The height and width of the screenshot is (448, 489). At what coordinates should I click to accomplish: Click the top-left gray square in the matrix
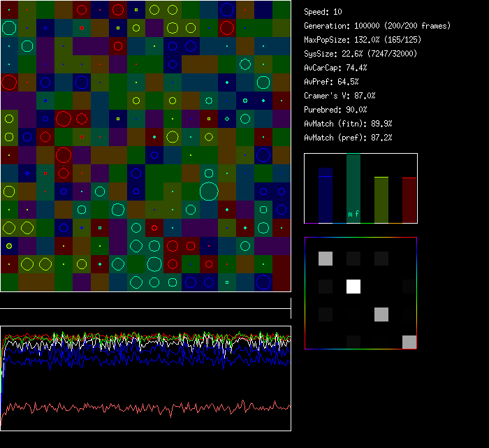pos(326,259)
